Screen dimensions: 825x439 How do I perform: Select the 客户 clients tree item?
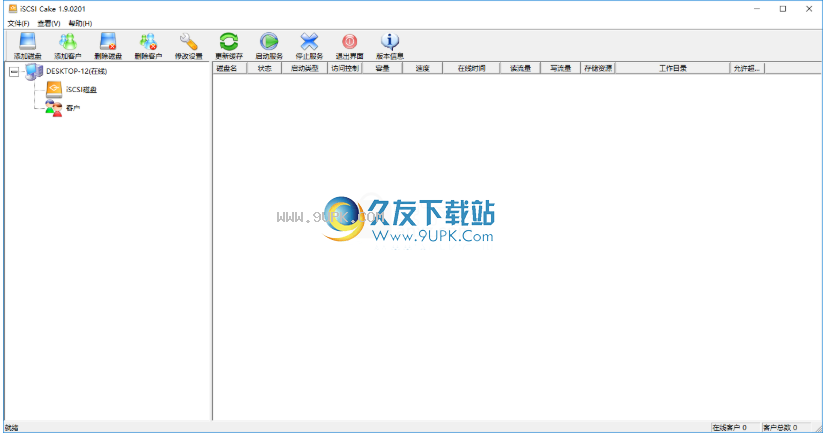pos(73,108)
